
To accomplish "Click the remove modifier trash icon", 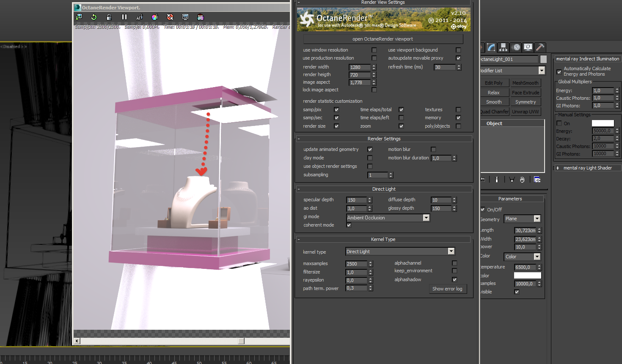I will 523,180.
